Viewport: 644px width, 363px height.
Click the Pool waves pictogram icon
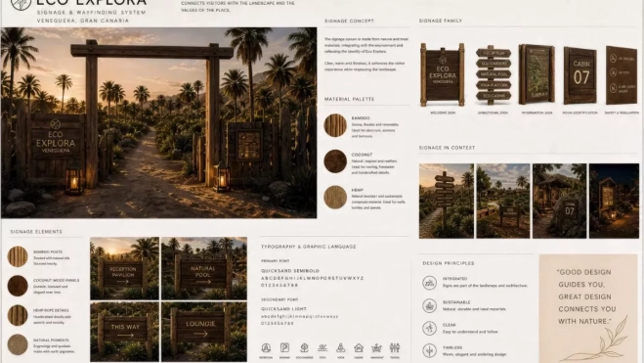point(322,347)
